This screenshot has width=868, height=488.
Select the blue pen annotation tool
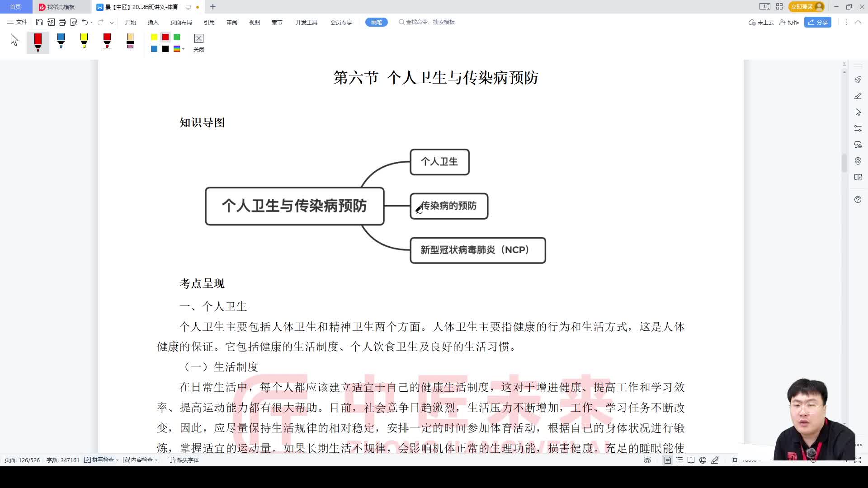point(61,42)
